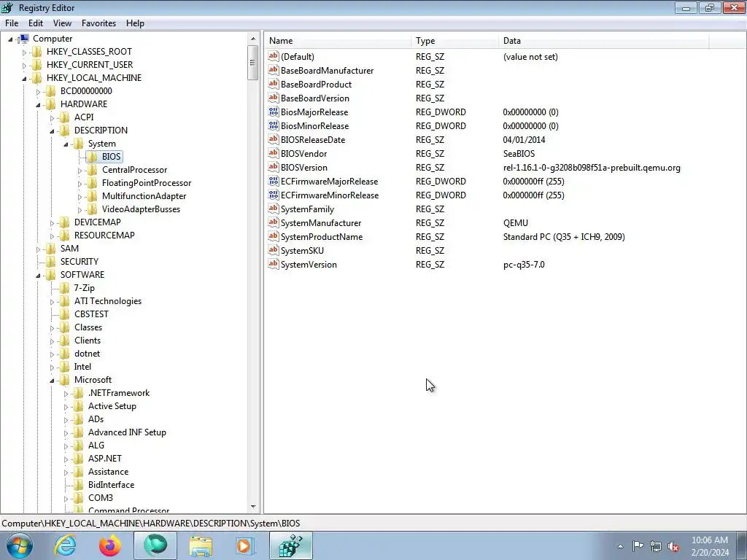This screenshot has width=747, height=560.
Task: Click the green orb app taskbar icon
Action: pyautogui.click(x=155, y=545)
